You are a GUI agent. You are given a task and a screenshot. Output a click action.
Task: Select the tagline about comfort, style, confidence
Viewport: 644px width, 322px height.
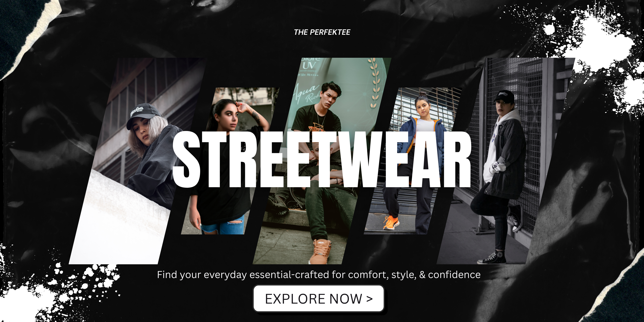pos(319,275)
